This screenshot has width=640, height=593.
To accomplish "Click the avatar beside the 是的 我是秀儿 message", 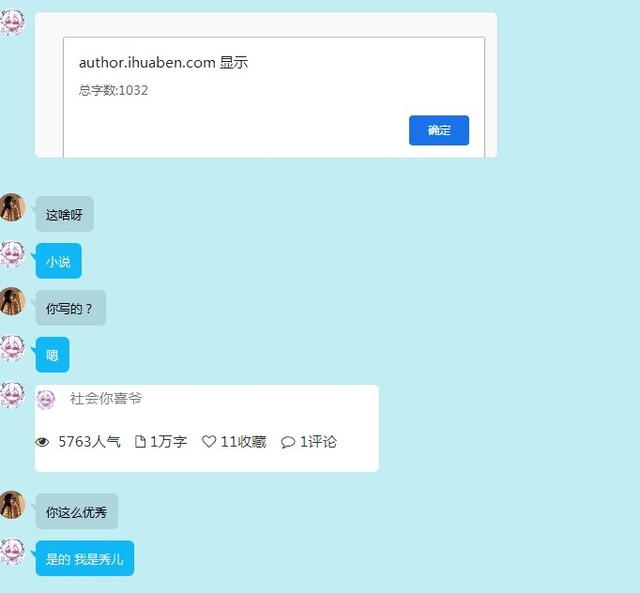I will (12, 551).
